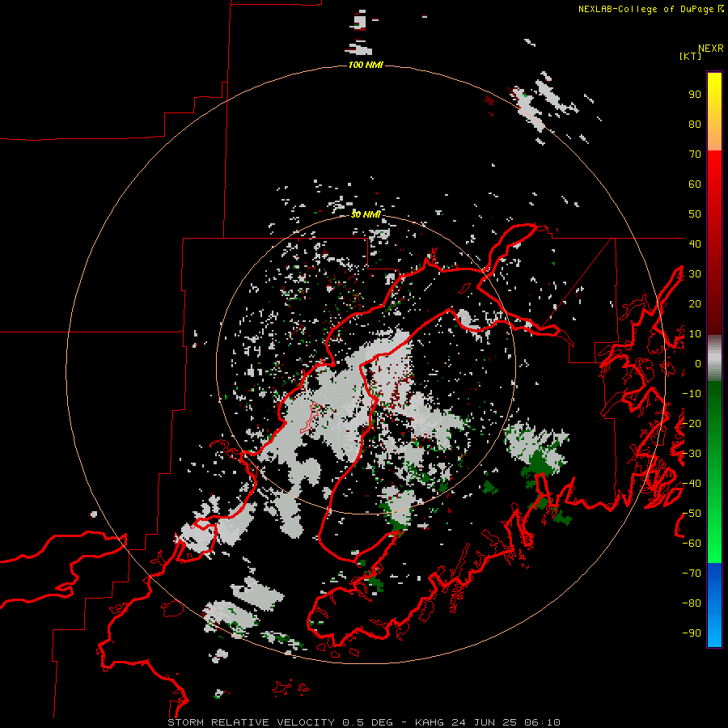The image size is (728, 728).
Task: Click the 40 value on velocity scale
Action: pyautogui.click(x=695, y=243)
